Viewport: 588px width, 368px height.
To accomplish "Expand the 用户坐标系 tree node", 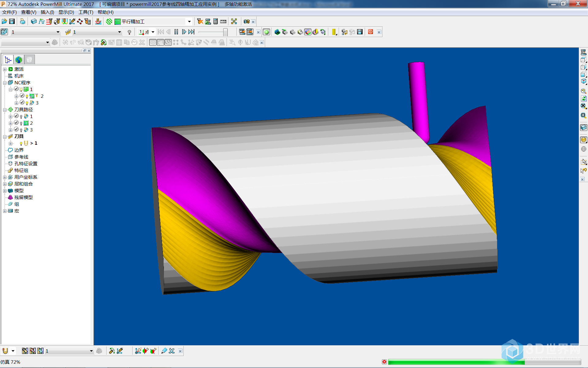I will 5,177.
